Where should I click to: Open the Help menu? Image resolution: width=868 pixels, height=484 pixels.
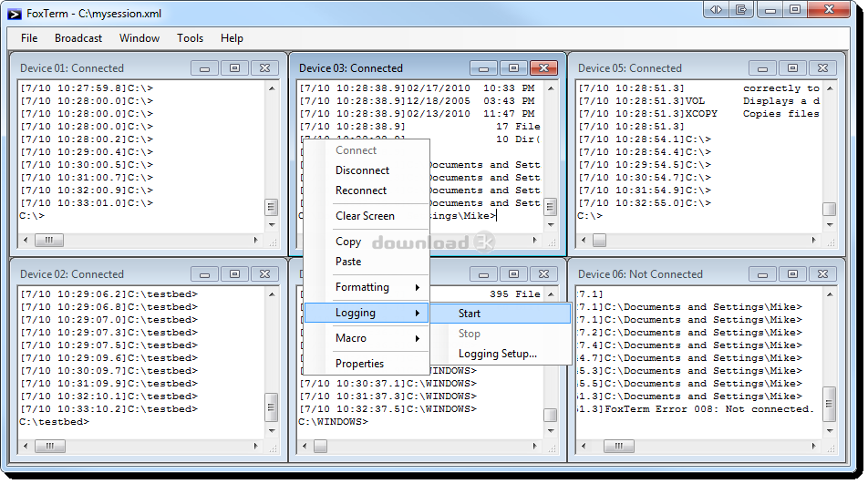tap(232, 38)
